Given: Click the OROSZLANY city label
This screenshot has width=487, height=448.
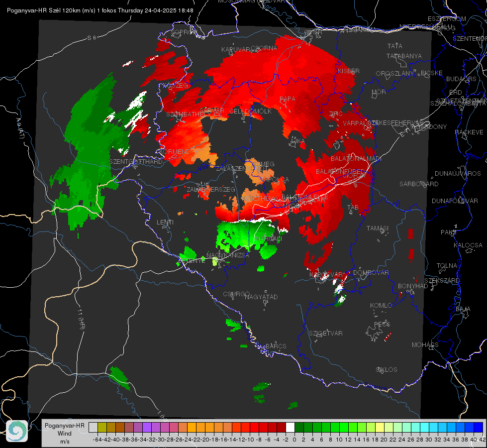Looking at the screenshot, I should tap(395, 74).
